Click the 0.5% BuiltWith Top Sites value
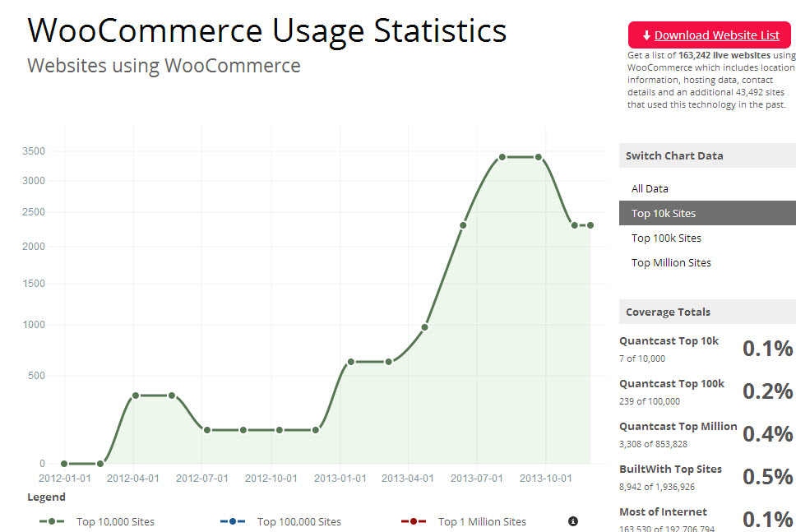The image size is (796, 532). [x=767, y=477]
